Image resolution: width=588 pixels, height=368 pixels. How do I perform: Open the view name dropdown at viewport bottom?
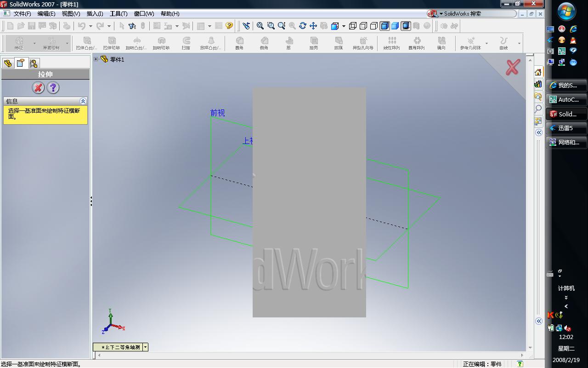pyautogui.click(x=145, y=347)
